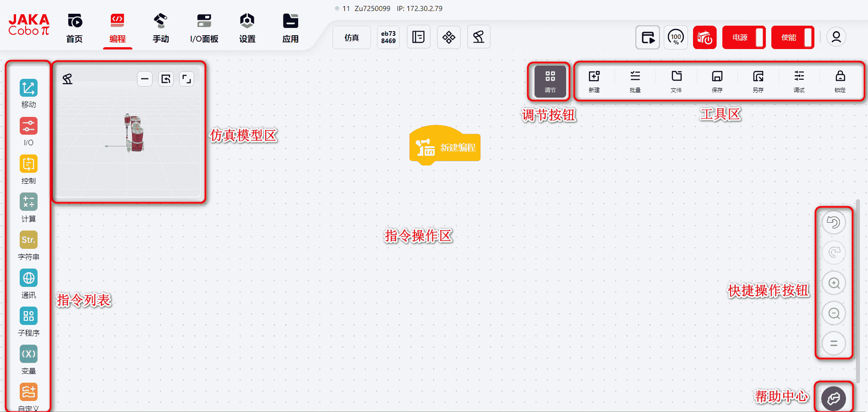Expand the 调节 (Adjust) toolbar button
This screenshot has height=412, width=868.
550,81
